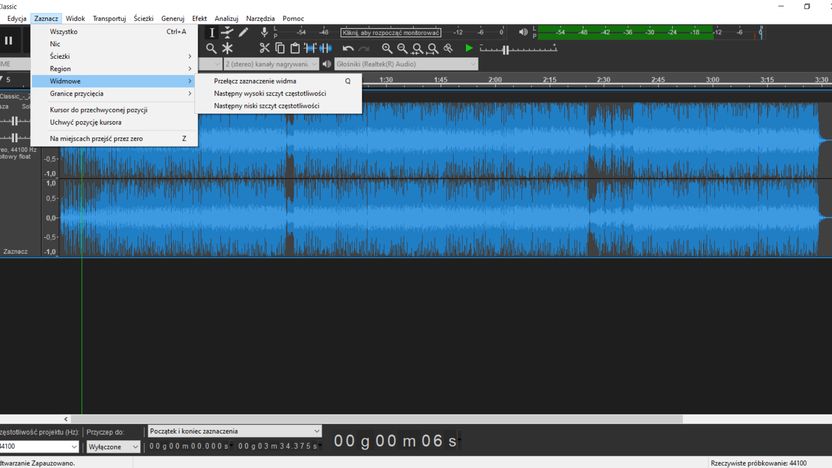
Task: Select Następny niski szczyt częstotliwości
Action: coord(279,106)
